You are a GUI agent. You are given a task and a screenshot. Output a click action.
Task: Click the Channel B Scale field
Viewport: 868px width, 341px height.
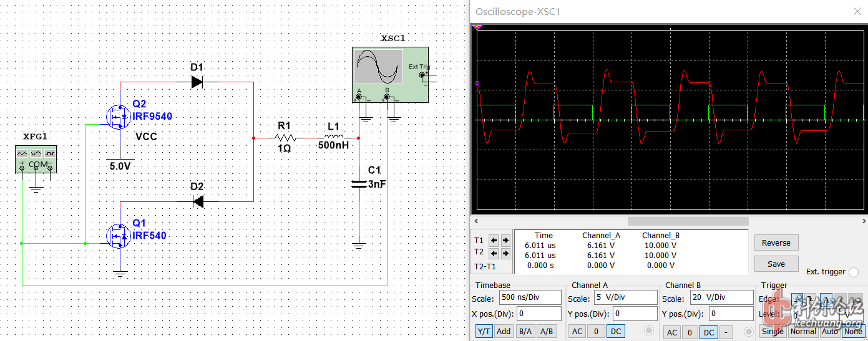pos(721,298)
